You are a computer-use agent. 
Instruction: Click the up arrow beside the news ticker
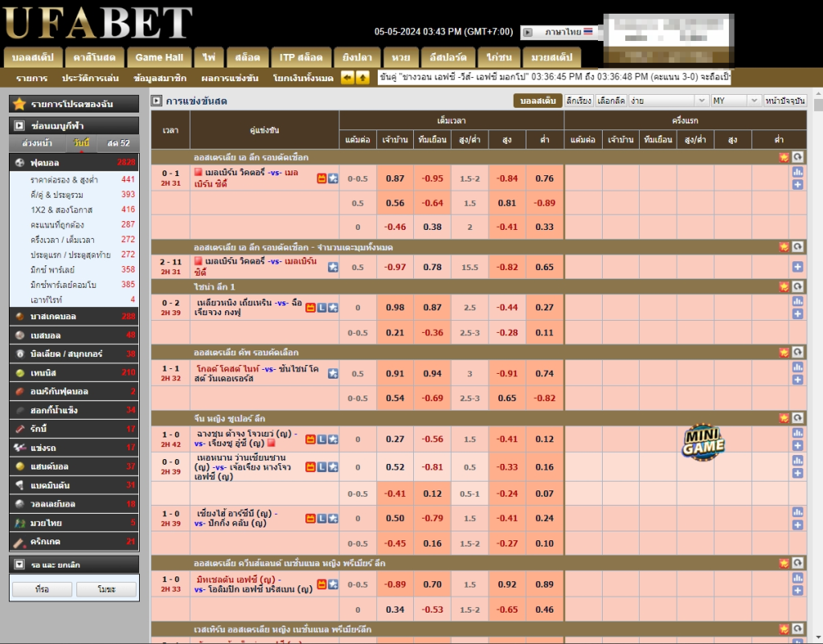coord(362,78)
